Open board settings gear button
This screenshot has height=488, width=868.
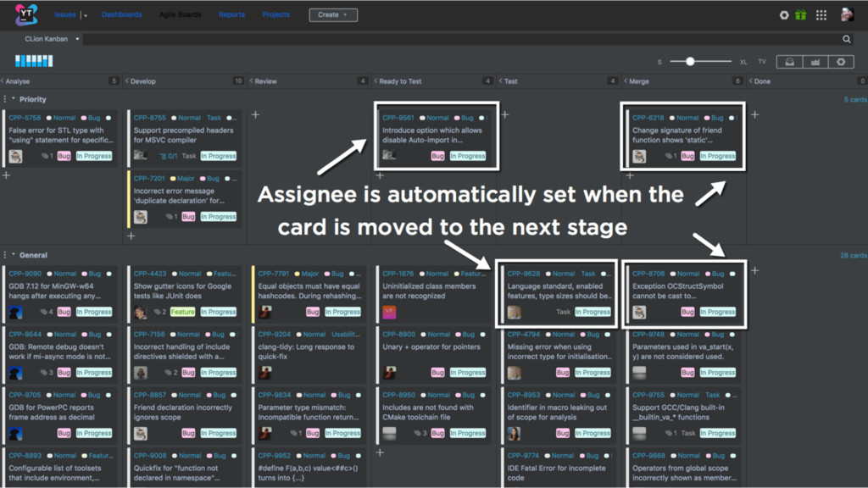[841, 62]
